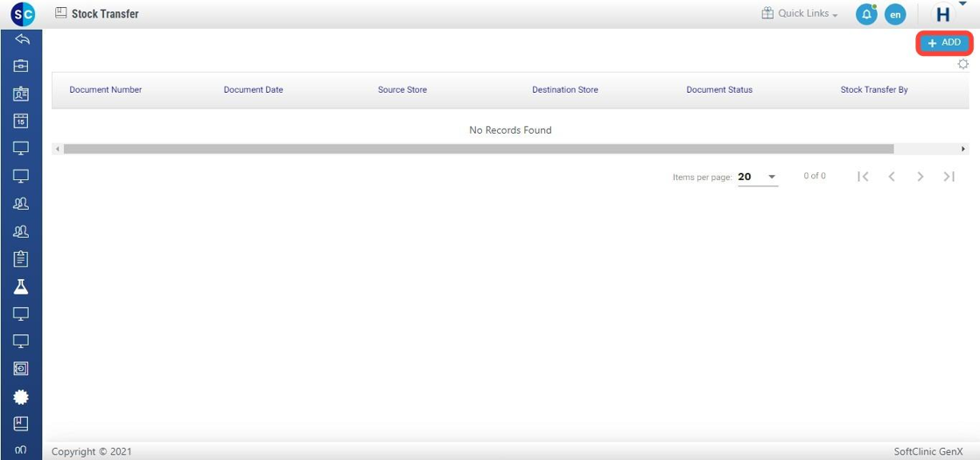Go to the last page of results
980x460 pixels.
coord(948,177)
